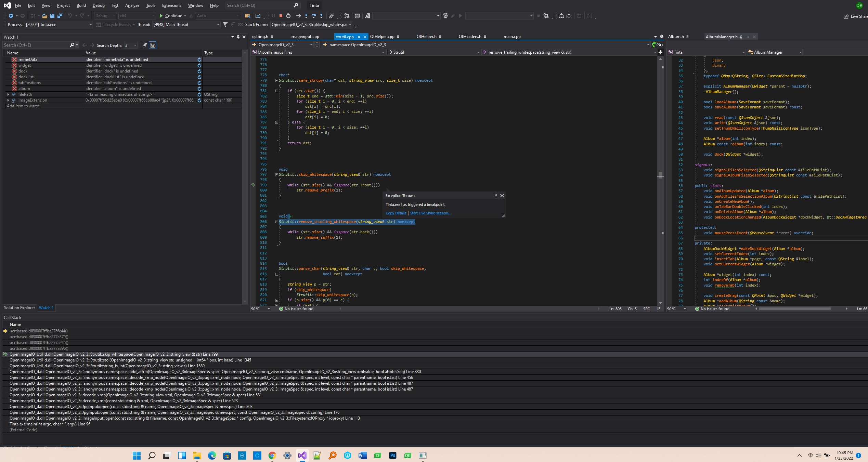Adjust the editor zoom 90% control
Viewport: 868px width, 462px height.
258,309
